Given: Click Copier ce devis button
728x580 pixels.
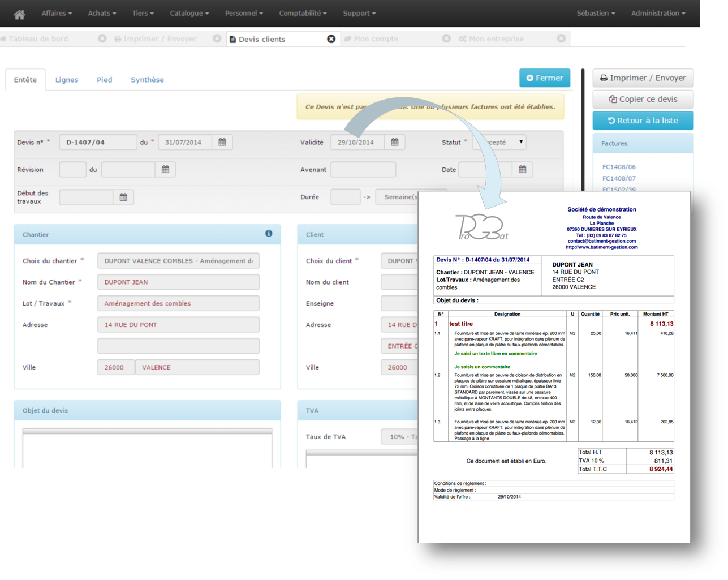Looking at the screenshot, I should 643,99.
